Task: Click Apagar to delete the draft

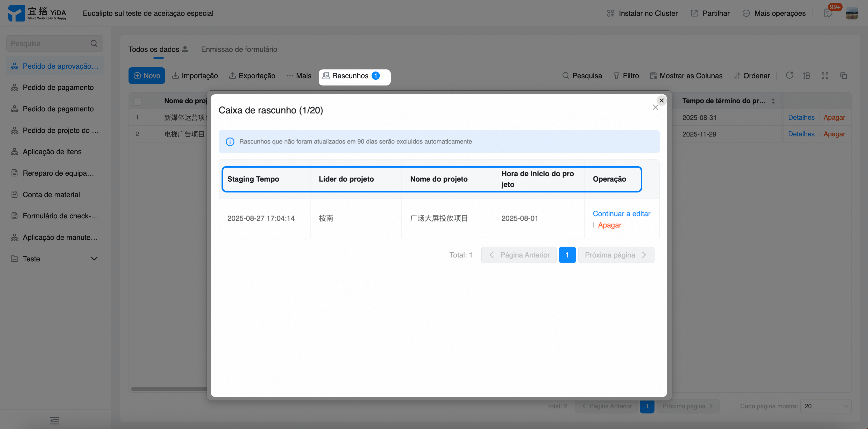Action: click(609, 225)
